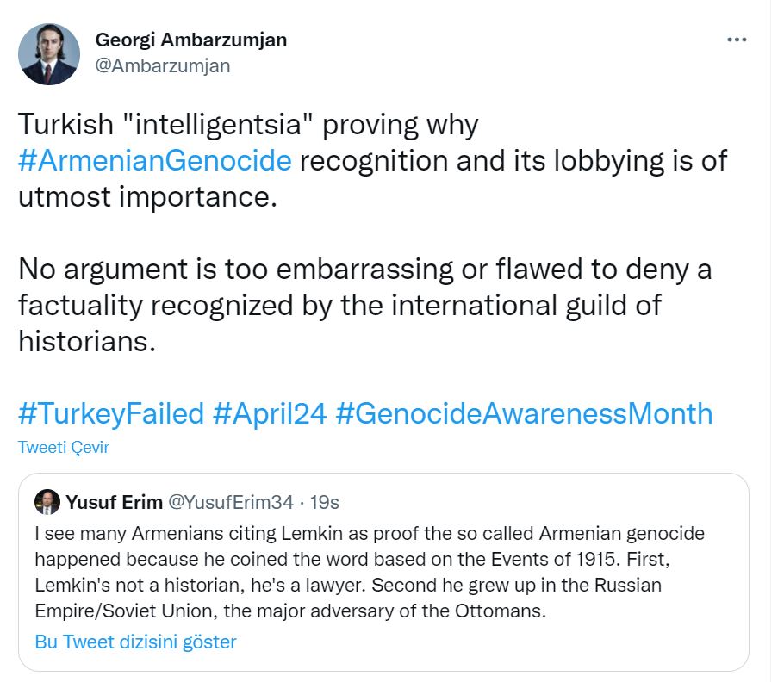Image resolution: width=784 pixels, height=682 pixels.
Task: Click the 'No argument is too embarrassing' paragraph
Action: (x=364, y=269)
